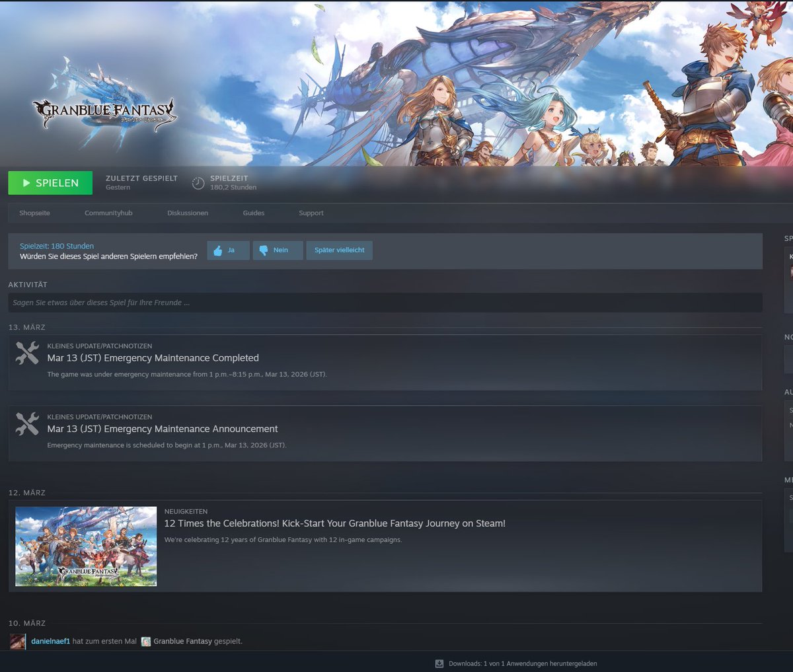The image size is (793, 672).
Task: Click Granblue Fantasy game icon in activity
Action: (146, 641)
